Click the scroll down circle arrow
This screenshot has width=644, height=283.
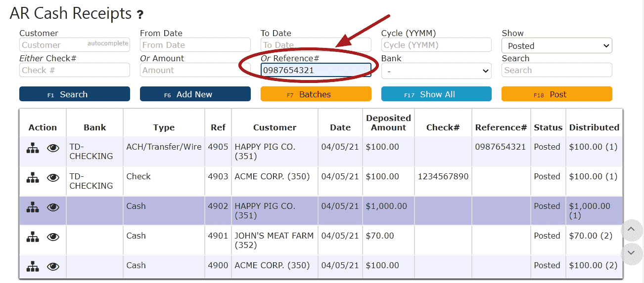[x=631, y=252]
